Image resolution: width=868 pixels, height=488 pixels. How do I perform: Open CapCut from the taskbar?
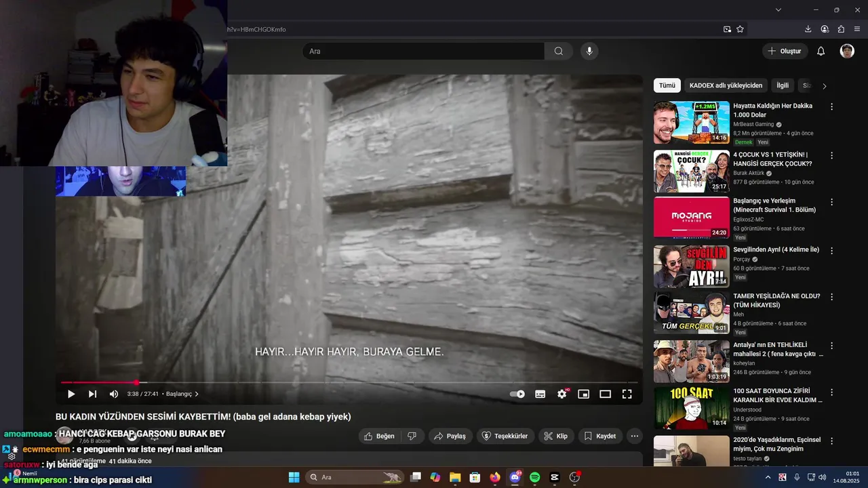[555, 477]
